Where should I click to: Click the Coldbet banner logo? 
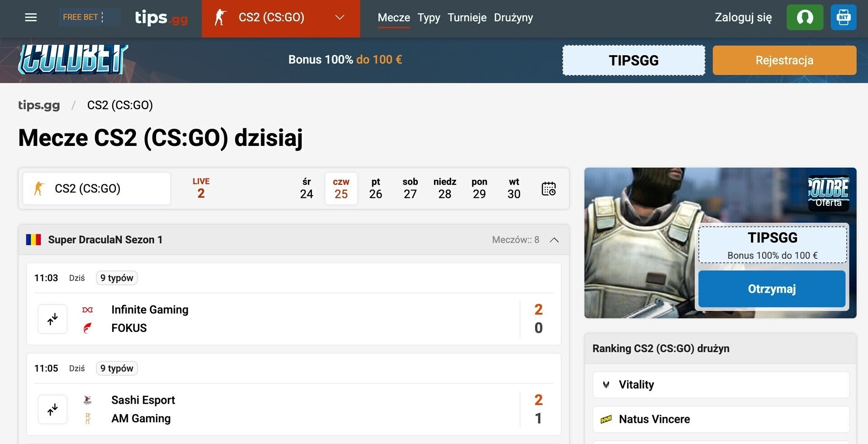73,59
